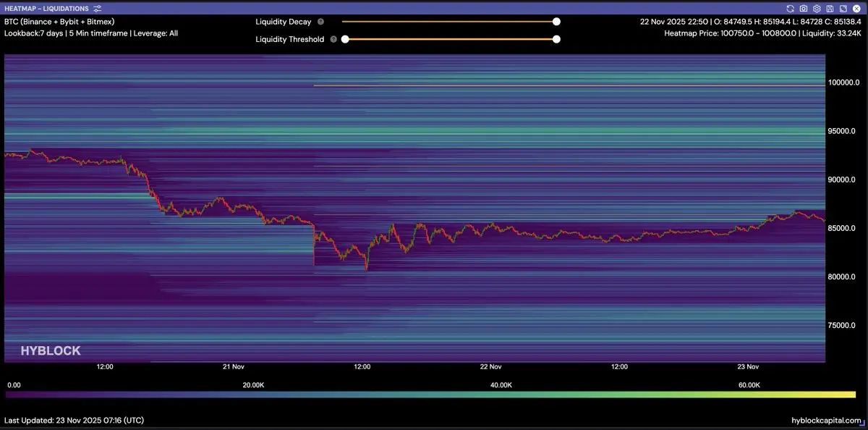The width and height of the screenshot is (868, 430).
Task: Close the Heatmap Liquidations panel
Action: point(856,9)
